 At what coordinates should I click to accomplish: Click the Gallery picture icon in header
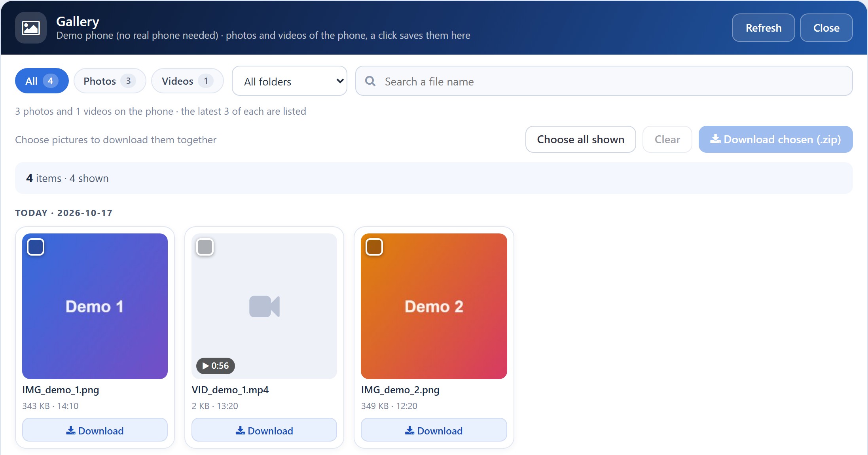pyautogui.click(x=31, y=28)
